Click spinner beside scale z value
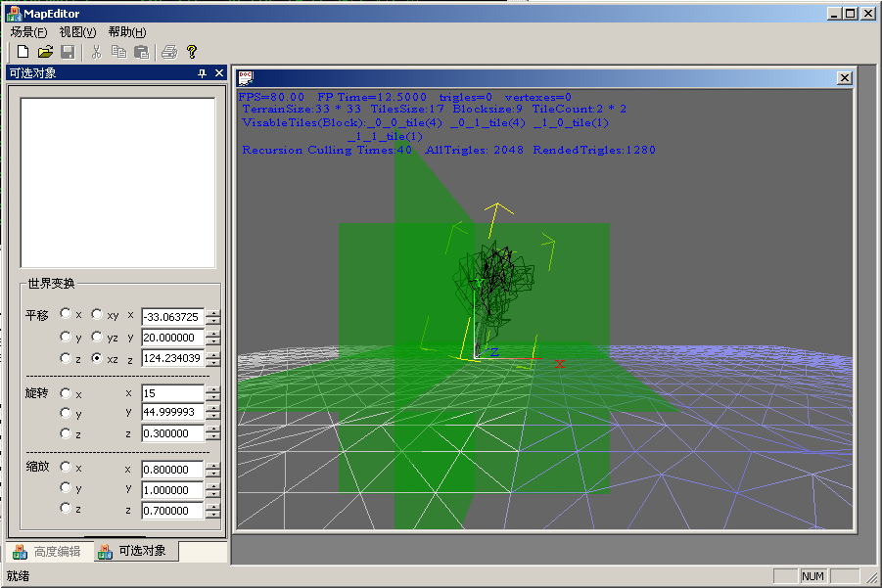Viewport: 882px width, 588px height. pyautogui.click(x=213, y=511)
